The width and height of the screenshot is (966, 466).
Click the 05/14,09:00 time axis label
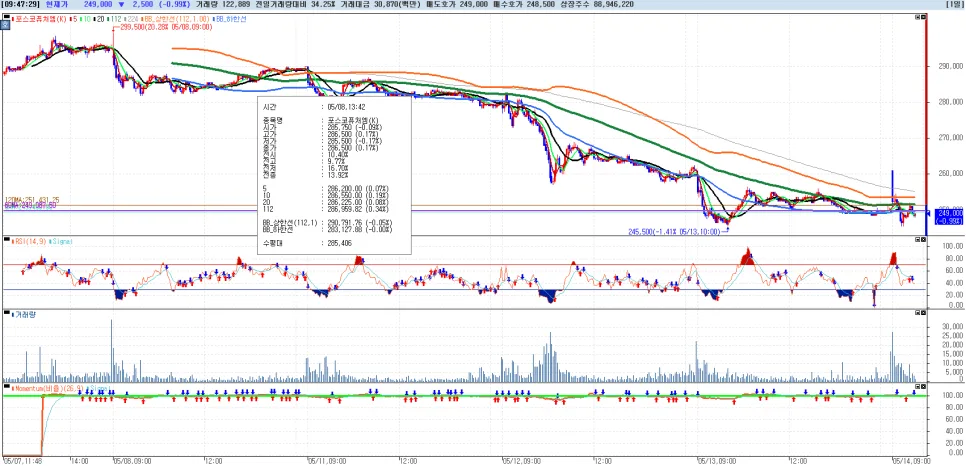[911, 460]
